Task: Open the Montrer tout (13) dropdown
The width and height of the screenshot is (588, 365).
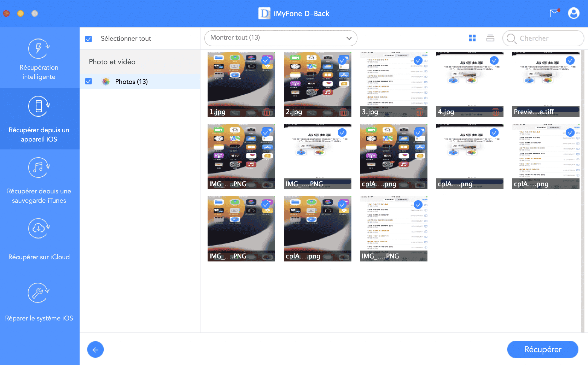Action: point(281,38)
